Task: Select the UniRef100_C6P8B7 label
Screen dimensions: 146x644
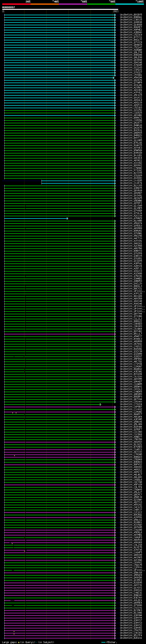Action: coord(131,407)
